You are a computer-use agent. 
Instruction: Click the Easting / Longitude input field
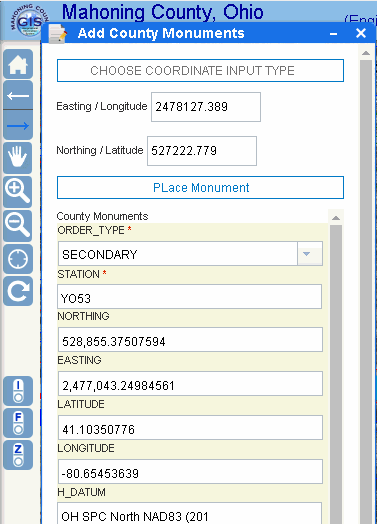point(206,107)
